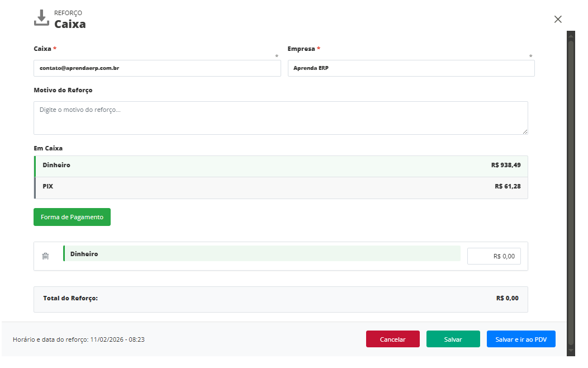Select the Dinheiro row in Em Caixa
This screenshot has height=368, width=588.
pyautogui.click(x=281, y=166)
